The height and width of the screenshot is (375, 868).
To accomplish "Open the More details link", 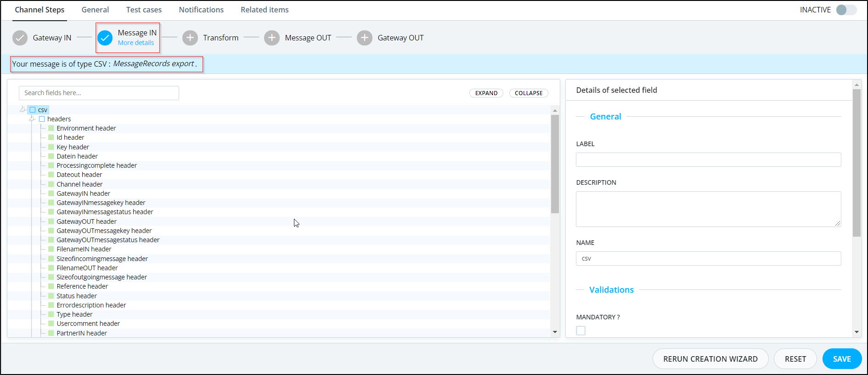I will [136, 43].
